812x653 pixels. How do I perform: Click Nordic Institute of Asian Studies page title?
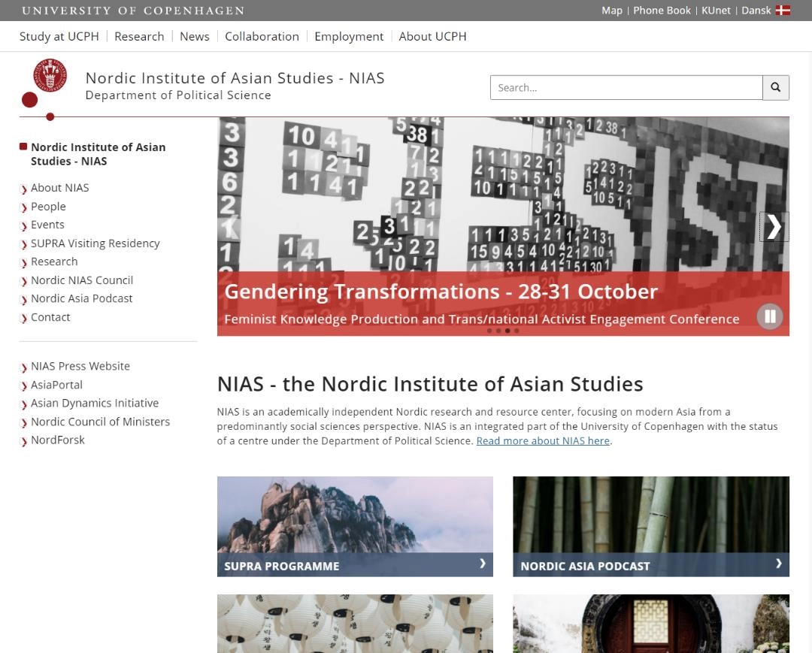click(x=235, y=78)
